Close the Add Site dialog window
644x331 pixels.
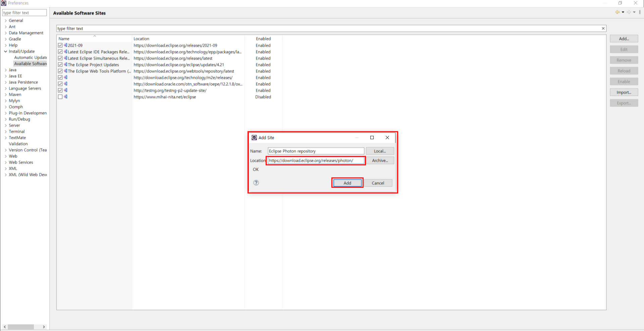point(387,138)
